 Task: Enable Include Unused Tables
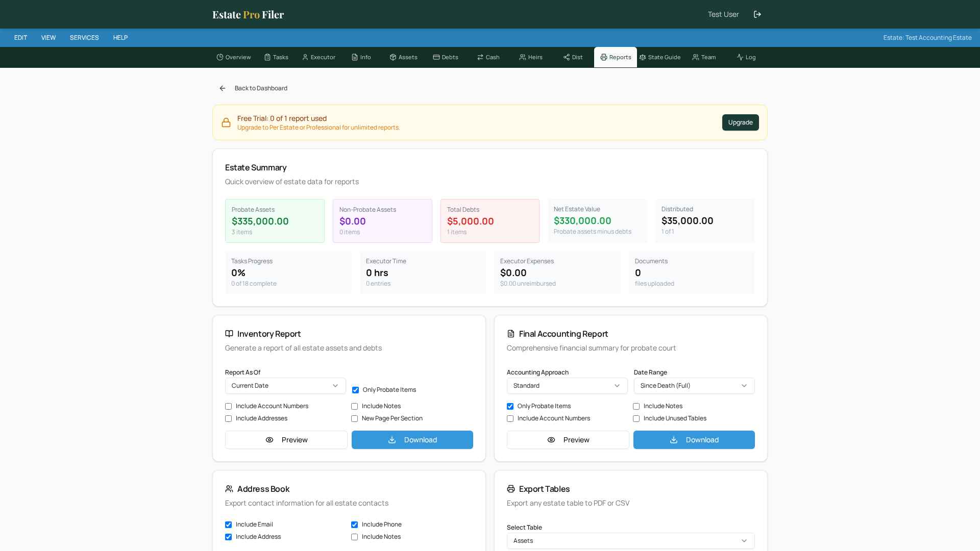pyautogui.click(x=636, y=419)
